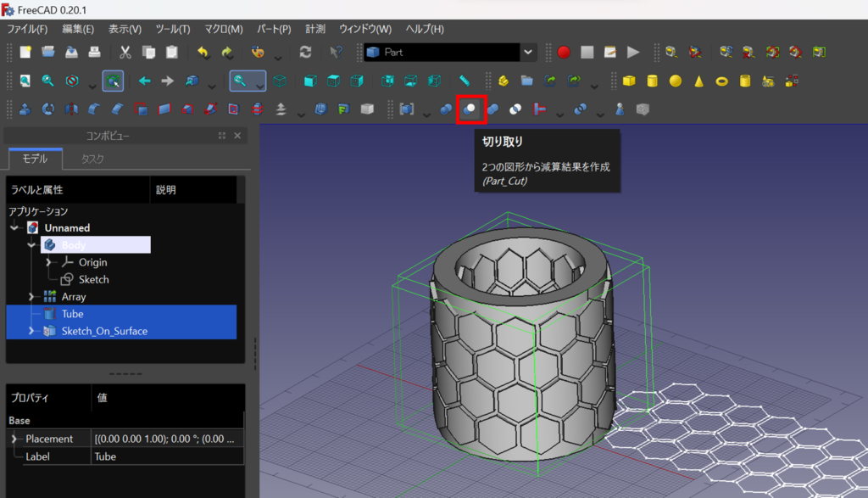Click the Execute macro play icon
Viewport: 868px width, 498px height.
pyautogui.click(x=633, y=52)
